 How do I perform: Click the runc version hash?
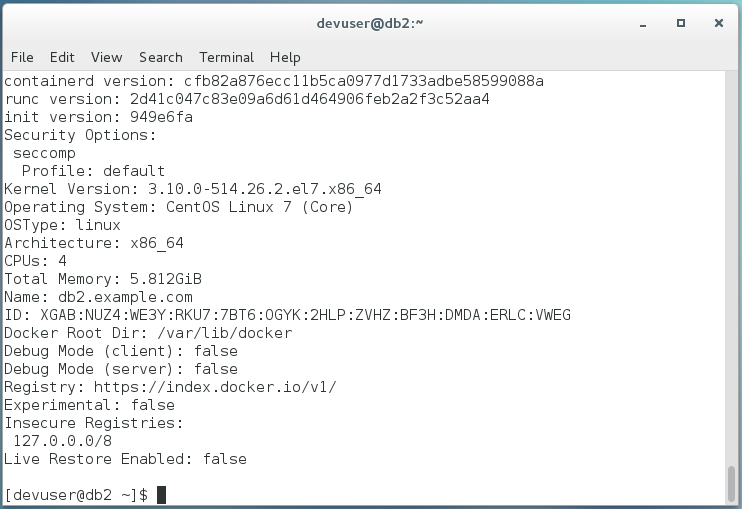pos(309,99)
